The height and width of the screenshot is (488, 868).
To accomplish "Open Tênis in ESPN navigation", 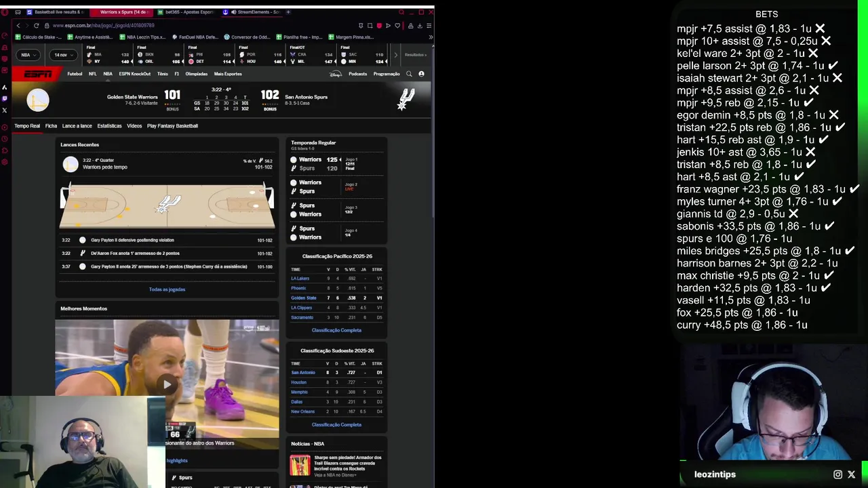I will coord(163,74).
